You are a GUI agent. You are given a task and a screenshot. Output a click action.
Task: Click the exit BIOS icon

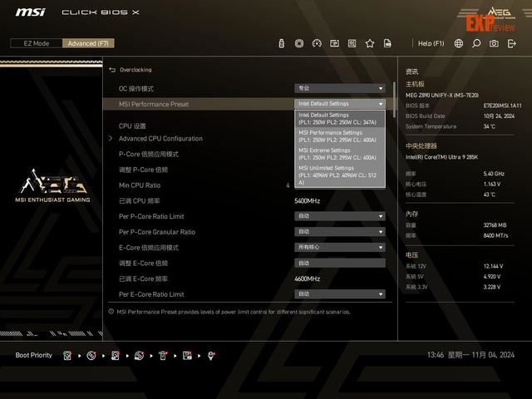point(512,43)
